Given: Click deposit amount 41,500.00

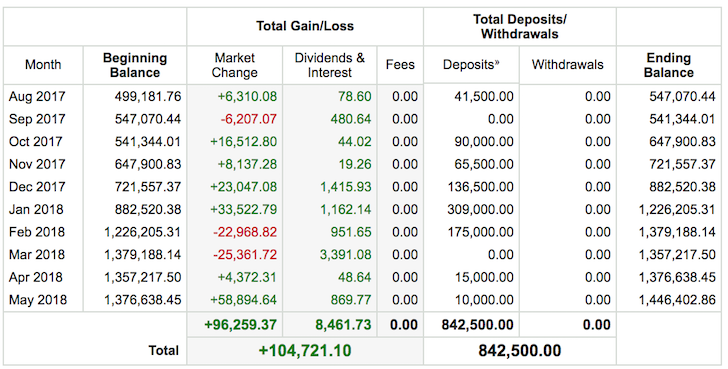Looking at the screenshot, I should (484, 97).
